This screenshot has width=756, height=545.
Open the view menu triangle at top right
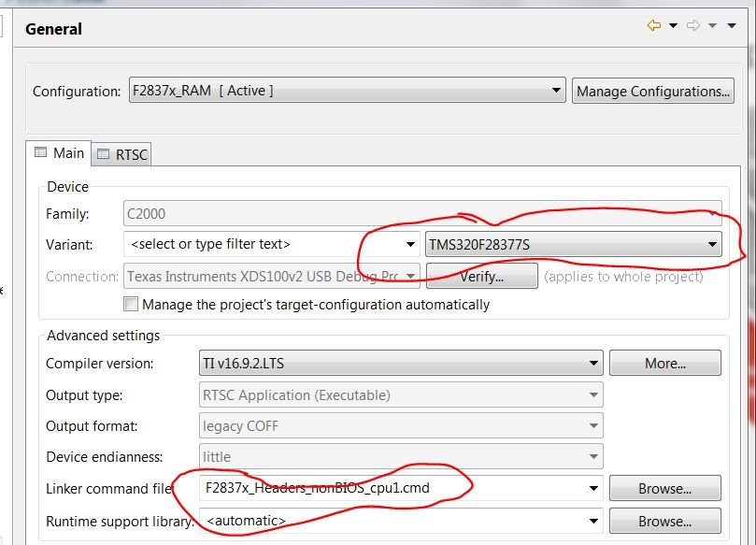pos(732,25)
